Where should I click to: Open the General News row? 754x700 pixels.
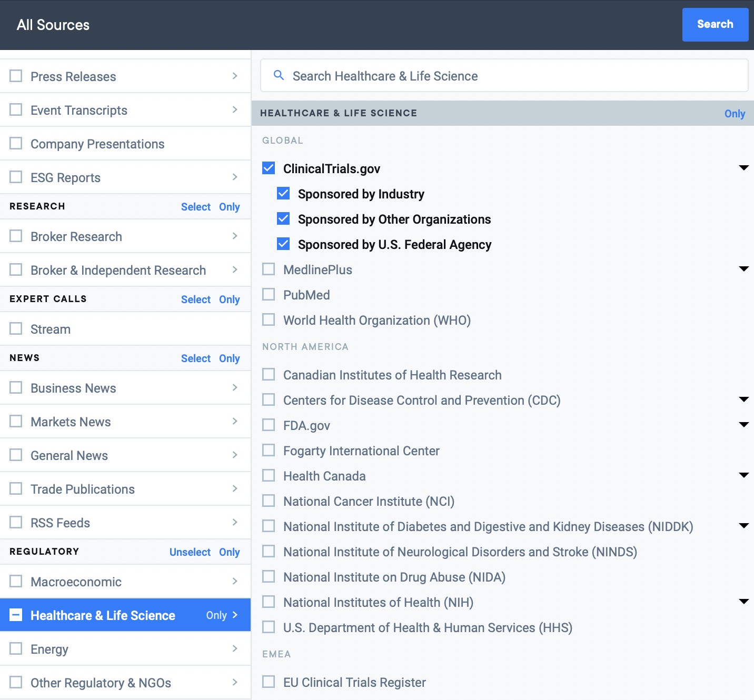point(125,455)
